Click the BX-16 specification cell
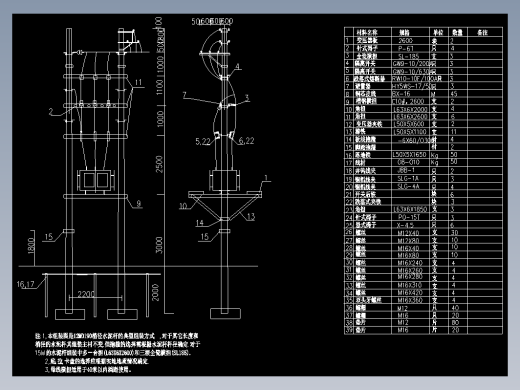This screenshot has width=520, height=390. (401, 94)
